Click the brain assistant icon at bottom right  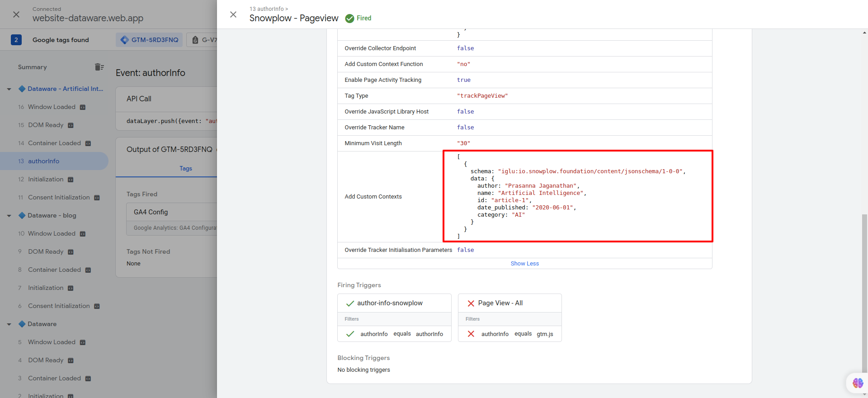[858, 383]
